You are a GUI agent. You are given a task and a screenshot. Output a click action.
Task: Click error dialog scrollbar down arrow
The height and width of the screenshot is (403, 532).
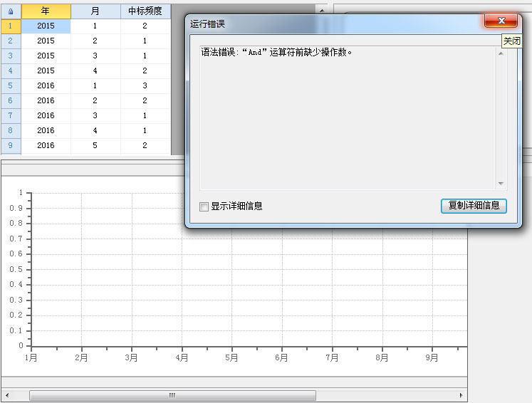501,184
